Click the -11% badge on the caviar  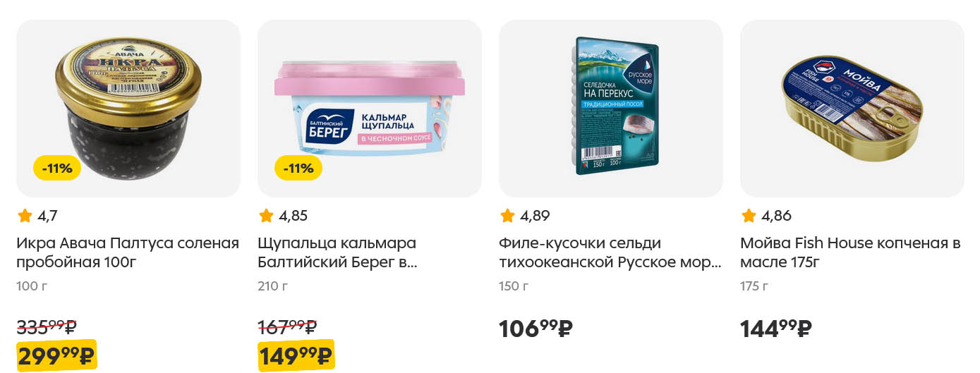pyautogui.click(x=57, y=169)
